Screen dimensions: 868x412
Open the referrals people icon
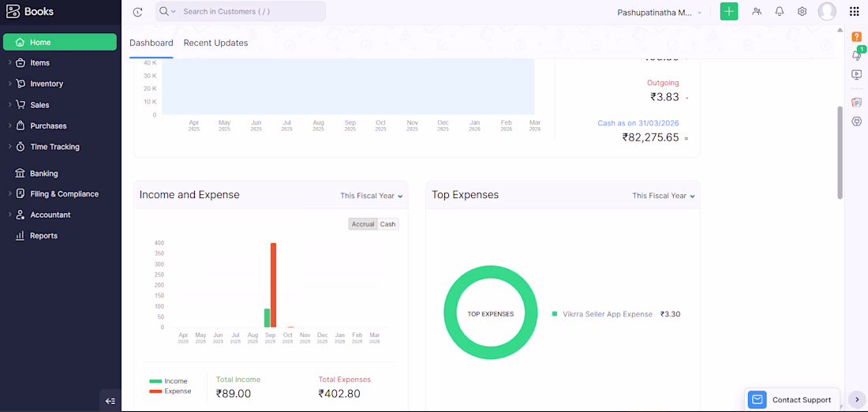tap(757, 11)
